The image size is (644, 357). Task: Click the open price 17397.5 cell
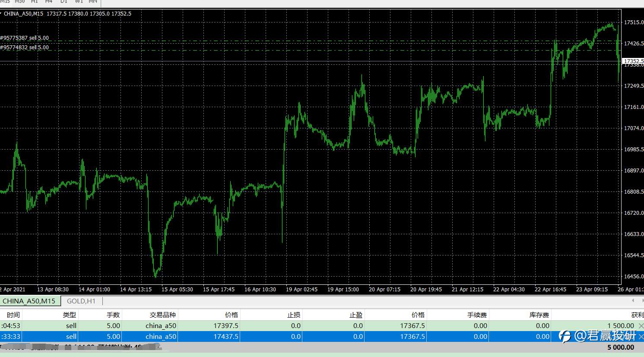pyautogui.click(x=226, y=326)
